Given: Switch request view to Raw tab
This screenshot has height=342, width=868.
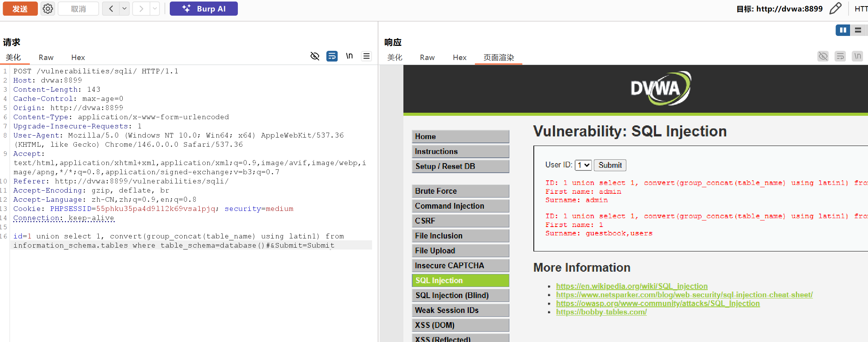Looking at the screenshot, I should click(46, 57).
